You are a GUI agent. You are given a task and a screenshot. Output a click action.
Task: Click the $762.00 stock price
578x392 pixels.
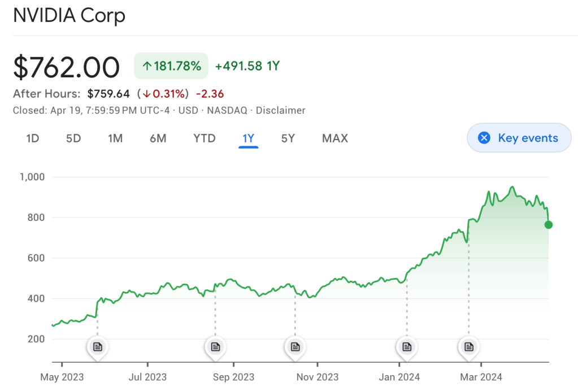coord(67,67)
